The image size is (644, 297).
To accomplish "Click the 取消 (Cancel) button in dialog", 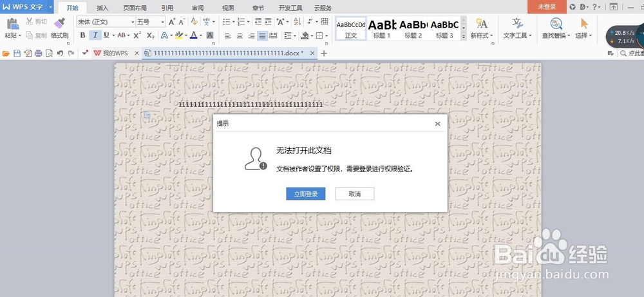I will pyautogui.click(x=354, y=194).
